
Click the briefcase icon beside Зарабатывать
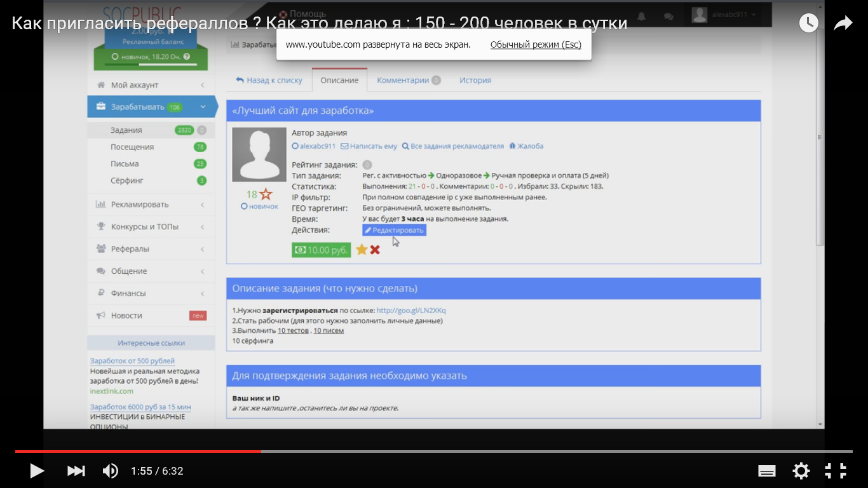(101, 107)
